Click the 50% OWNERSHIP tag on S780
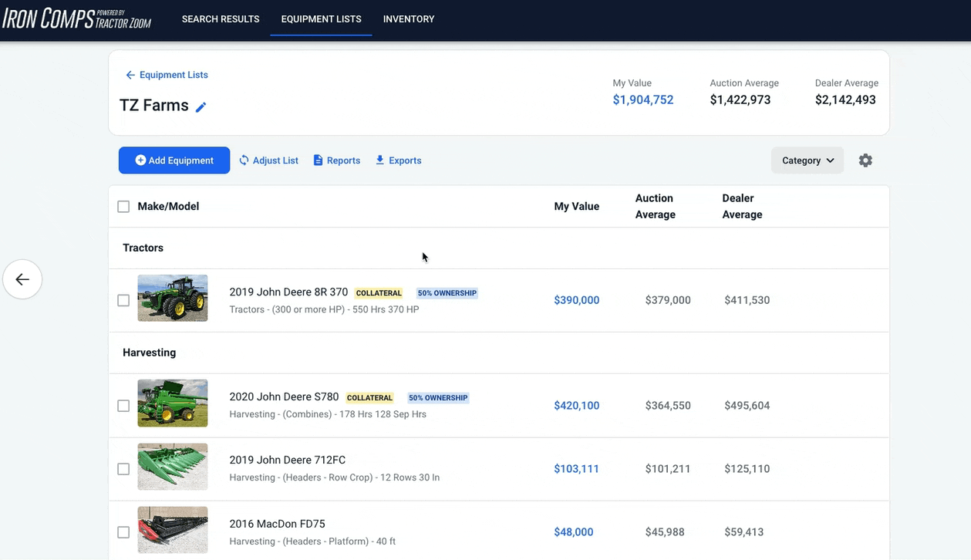 click(x=438, y=398)
